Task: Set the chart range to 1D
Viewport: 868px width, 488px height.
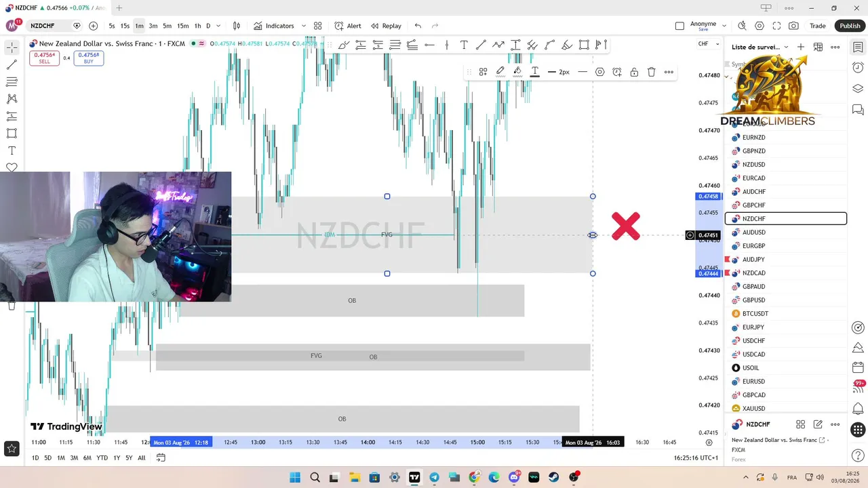Action: coord(35,458)
